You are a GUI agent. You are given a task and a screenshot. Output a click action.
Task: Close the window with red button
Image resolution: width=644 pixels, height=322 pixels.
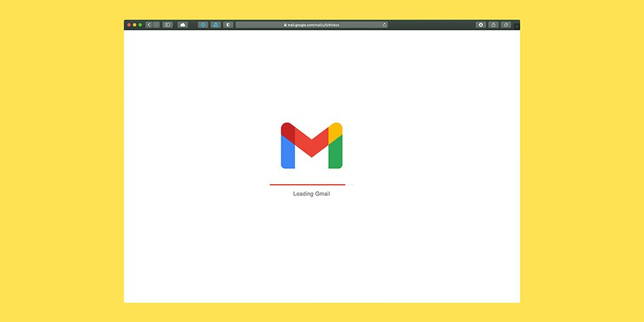(129, 25)
